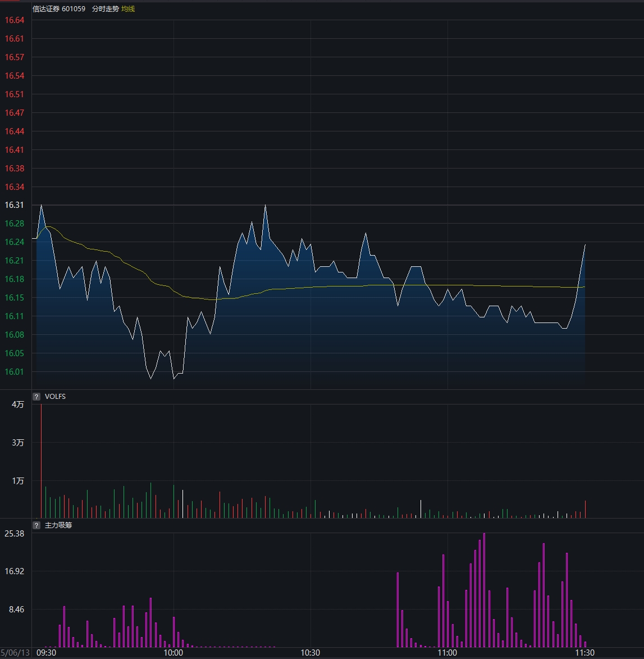Click the 主力吸筹 indicator name

pos(58,525)
